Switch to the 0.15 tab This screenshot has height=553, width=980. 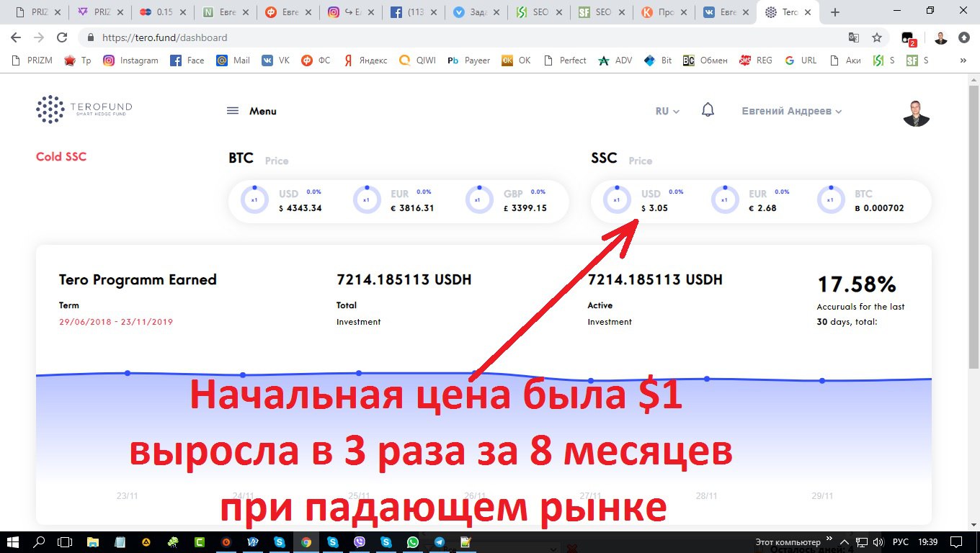[x=163, y=12]
